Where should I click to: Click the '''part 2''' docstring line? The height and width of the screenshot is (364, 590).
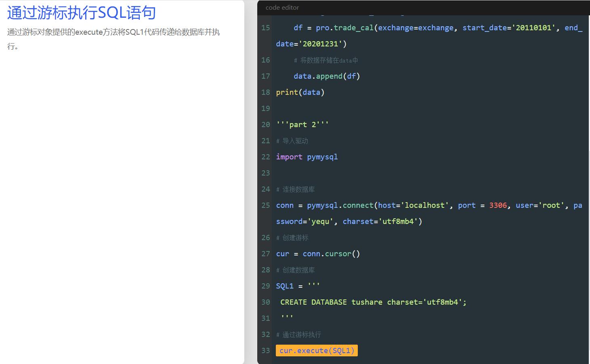(x=302, y=125)
